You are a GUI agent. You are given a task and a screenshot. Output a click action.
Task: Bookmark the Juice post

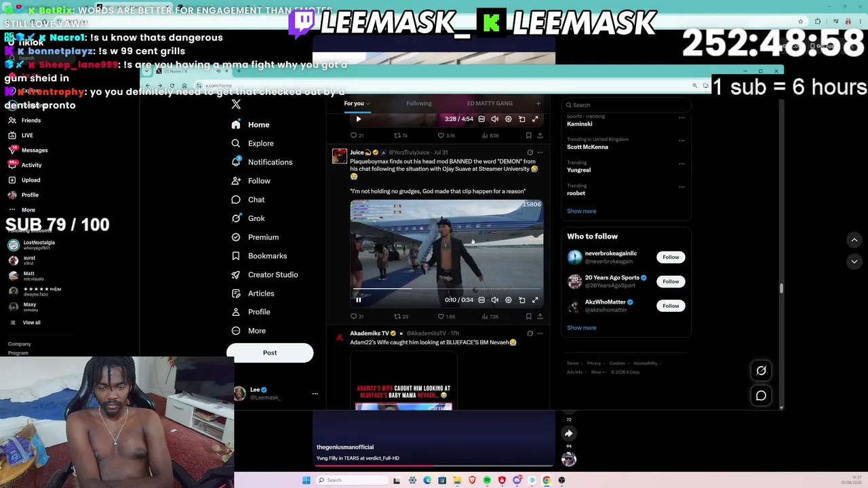tap(530, 317)
